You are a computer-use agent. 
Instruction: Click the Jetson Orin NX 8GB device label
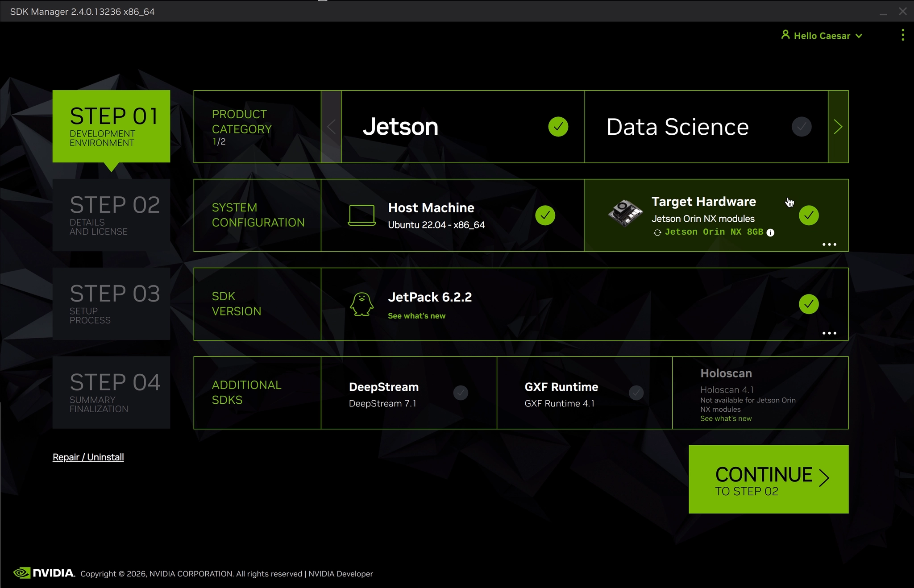(714, 232)
